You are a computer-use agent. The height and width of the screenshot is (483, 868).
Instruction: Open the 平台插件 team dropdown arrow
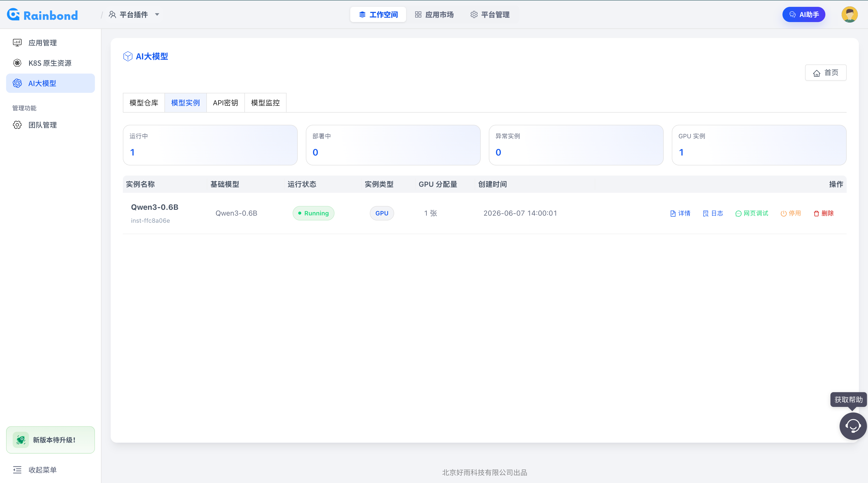click(x=157, y=14)
